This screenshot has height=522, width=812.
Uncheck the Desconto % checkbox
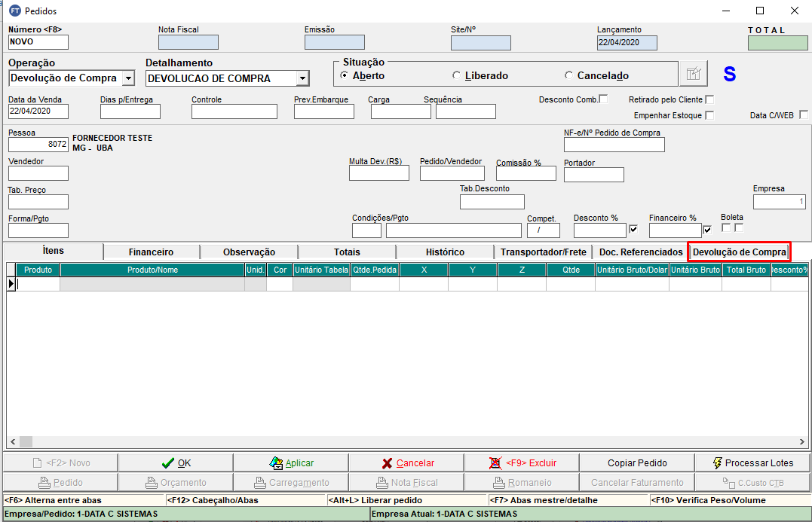click(633, 229)
